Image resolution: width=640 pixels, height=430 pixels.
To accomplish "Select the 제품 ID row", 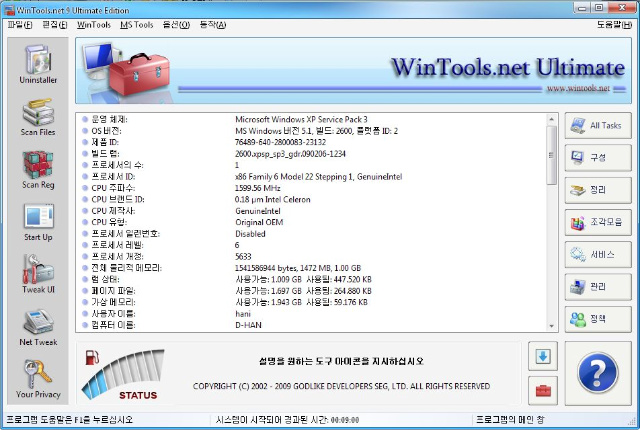I will point(313,142).
